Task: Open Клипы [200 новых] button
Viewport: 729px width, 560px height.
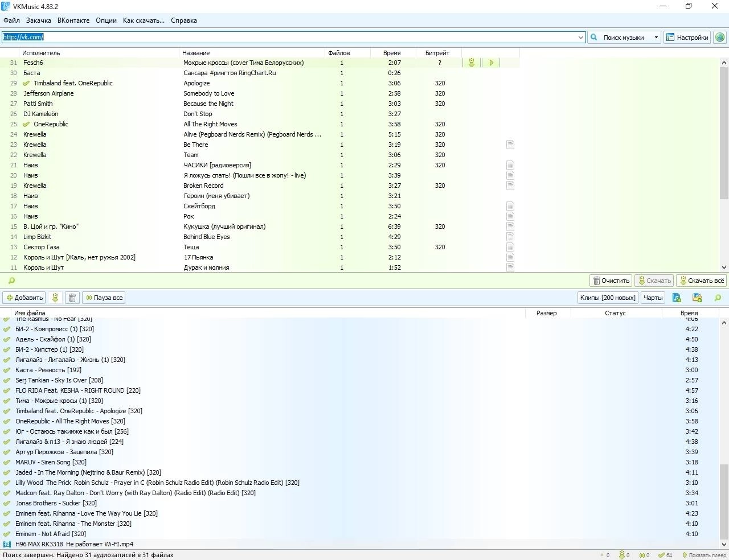Action: [x=608, y=298]
